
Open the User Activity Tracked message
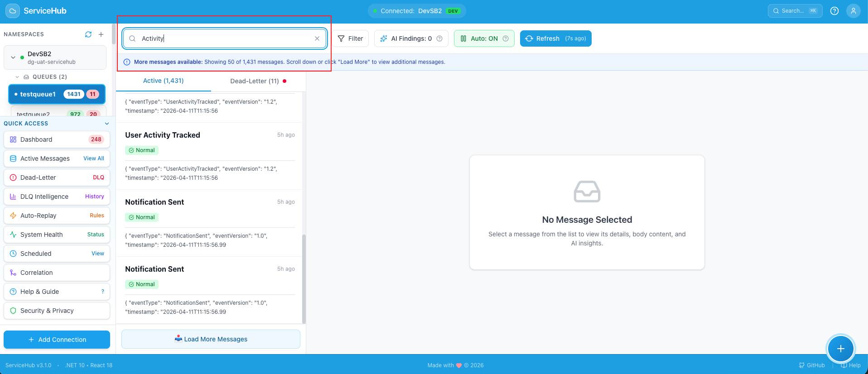(210, 156)
